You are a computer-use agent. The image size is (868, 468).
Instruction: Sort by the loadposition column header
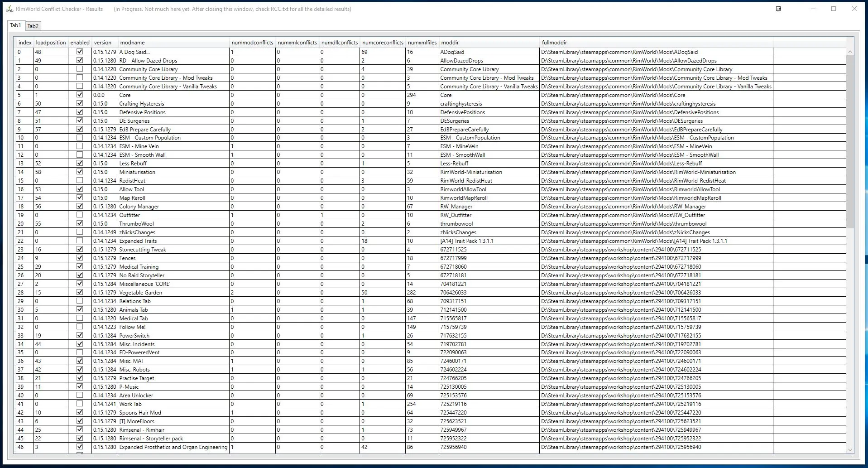click(51, 43)
